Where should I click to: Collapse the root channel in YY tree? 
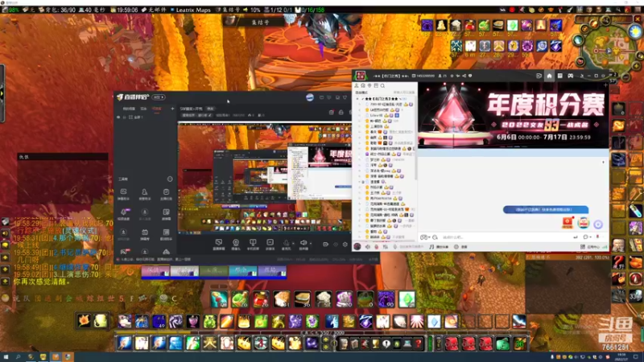point(357,99)
